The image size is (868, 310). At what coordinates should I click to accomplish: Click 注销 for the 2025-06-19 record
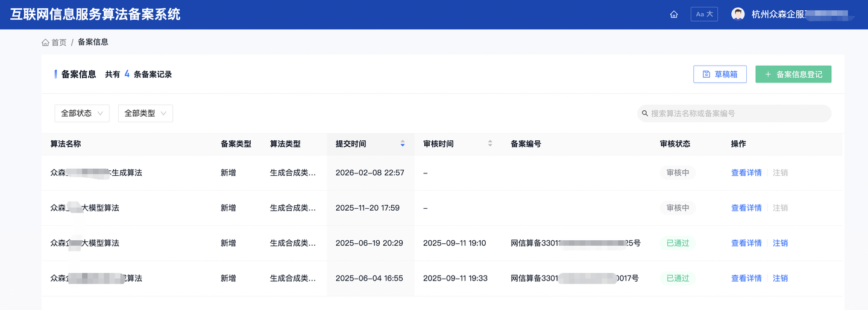click(x=780, y=243)
